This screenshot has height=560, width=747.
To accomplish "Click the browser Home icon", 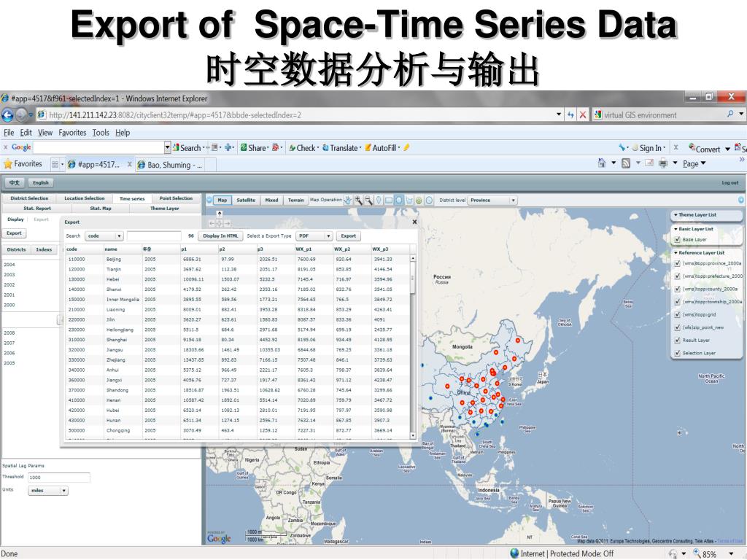I will (602, 163).
